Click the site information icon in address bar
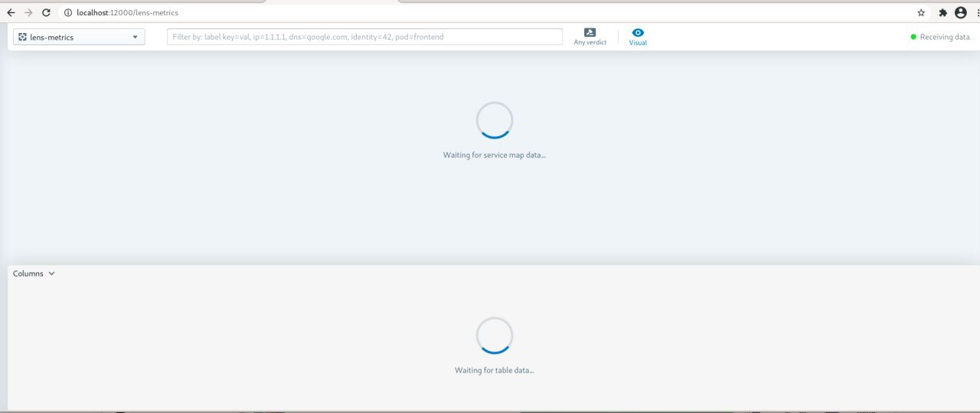Image resolution: width=980 pixels, height=413 pixels. pos(68,13)
